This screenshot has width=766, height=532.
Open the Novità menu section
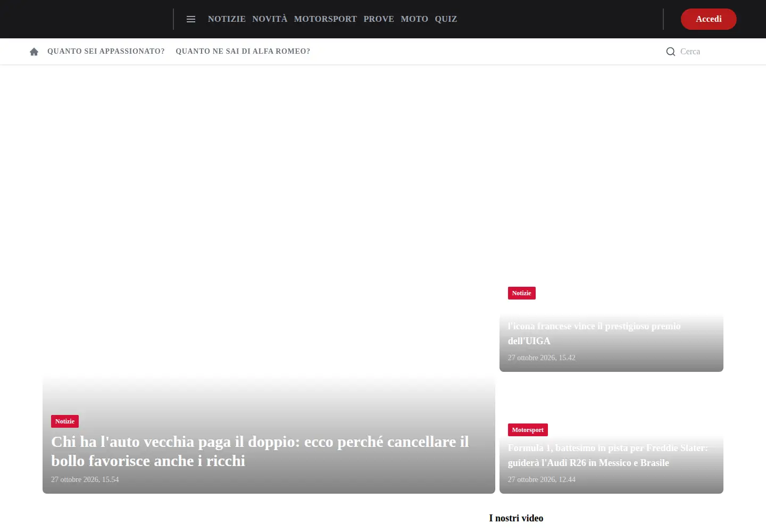270,19
